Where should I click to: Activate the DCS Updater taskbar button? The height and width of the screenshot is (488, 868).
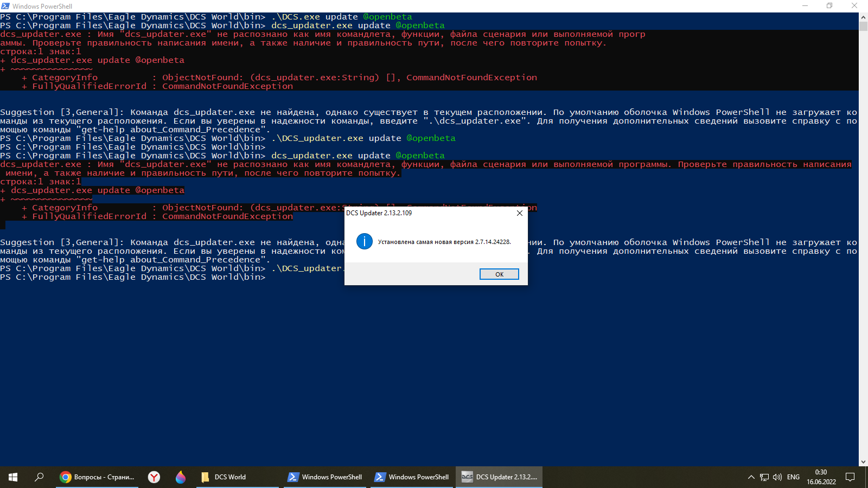tap(499, 477)
